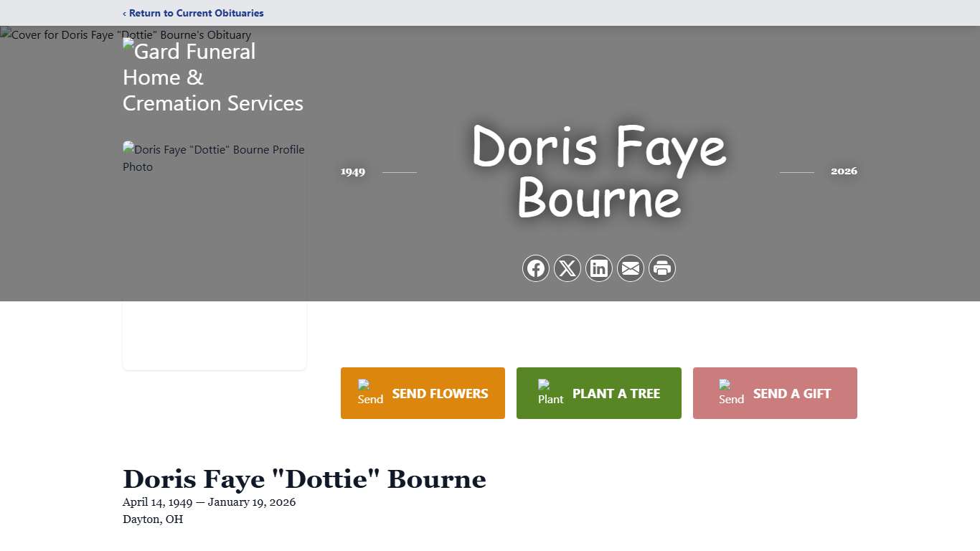Click the Dayton, OH location text
980x551 pixels.
tap(152, 519)
